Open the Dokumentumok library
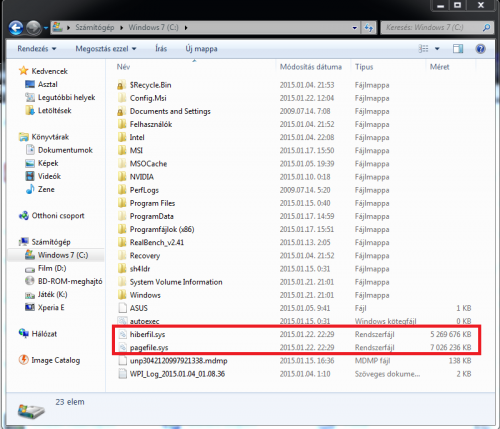This screenshot has width=500, height=429. 65,150
